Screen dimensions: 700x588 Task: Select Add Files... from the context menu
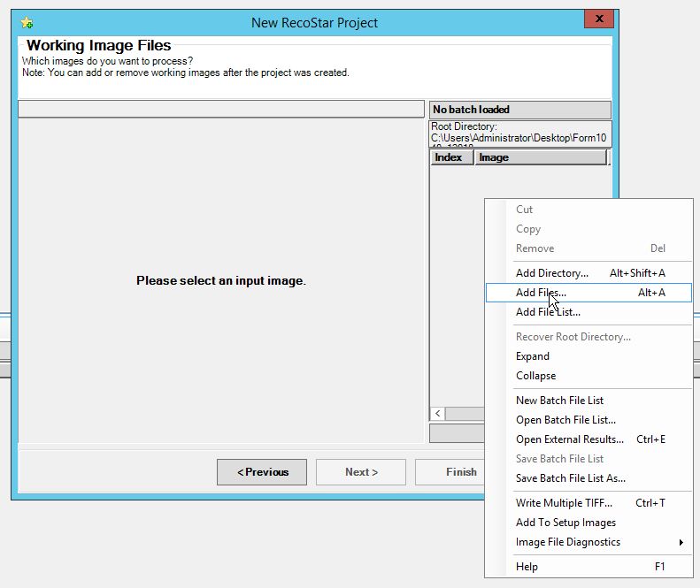pos(588,293)
